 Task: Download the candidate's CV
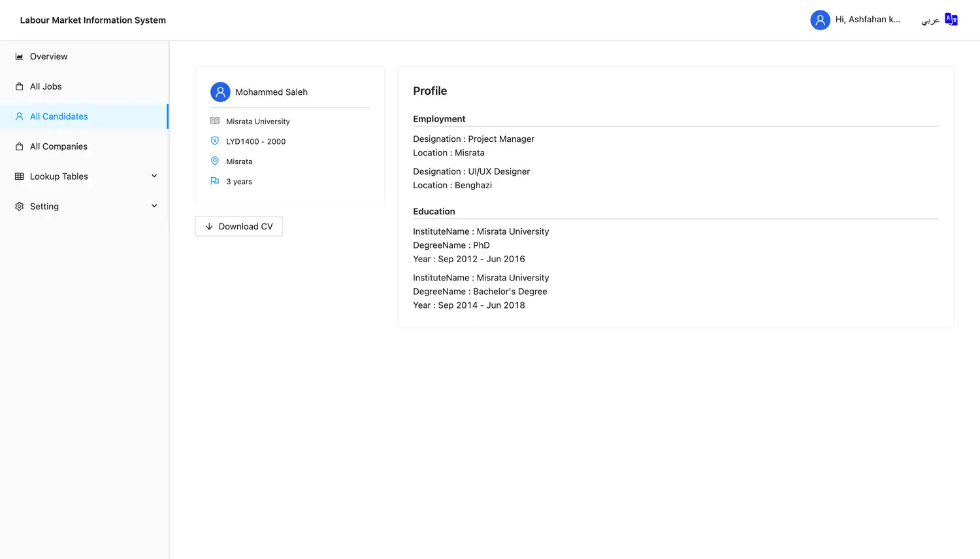click(x=238, y=226)
